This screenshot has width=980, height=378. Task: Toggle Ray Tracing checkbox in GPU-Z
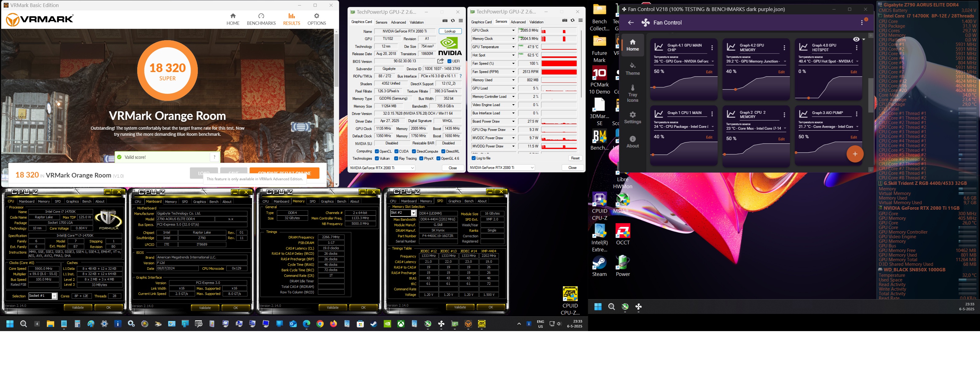396,159
